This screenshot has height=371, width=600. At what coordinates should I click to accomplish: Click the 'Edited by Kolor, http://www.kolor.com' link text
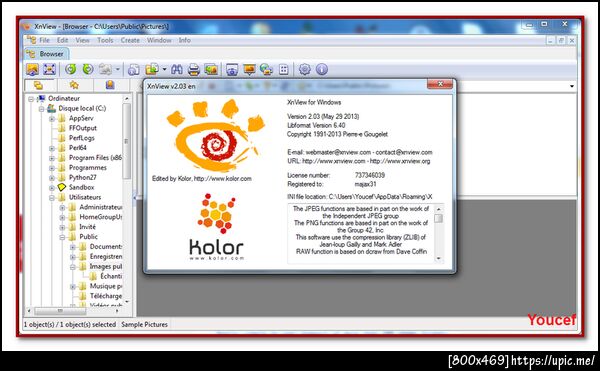(x=202, y=179)
